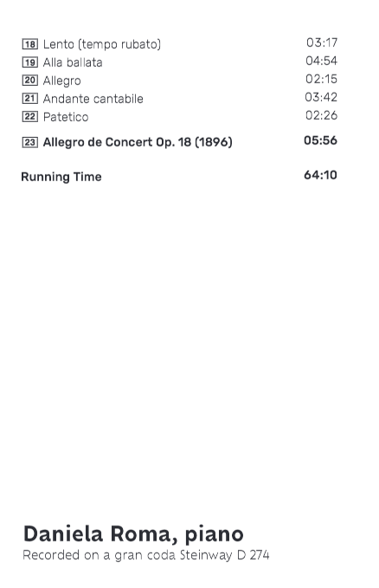The width and height of the screenshot is (379, 588).
Task: Click the 02:15 duration for Allegro
Action: pyautogui.click(x=321, y=79)
